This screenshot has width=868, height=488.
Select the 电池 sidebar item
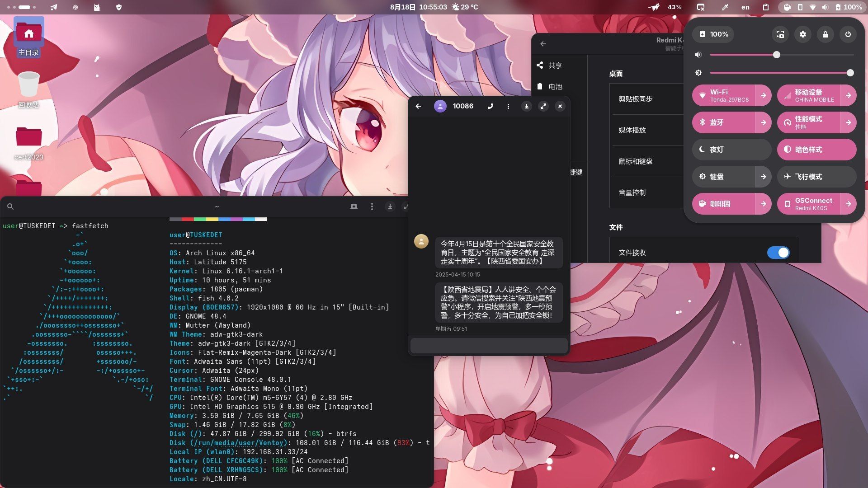point(555,87)
